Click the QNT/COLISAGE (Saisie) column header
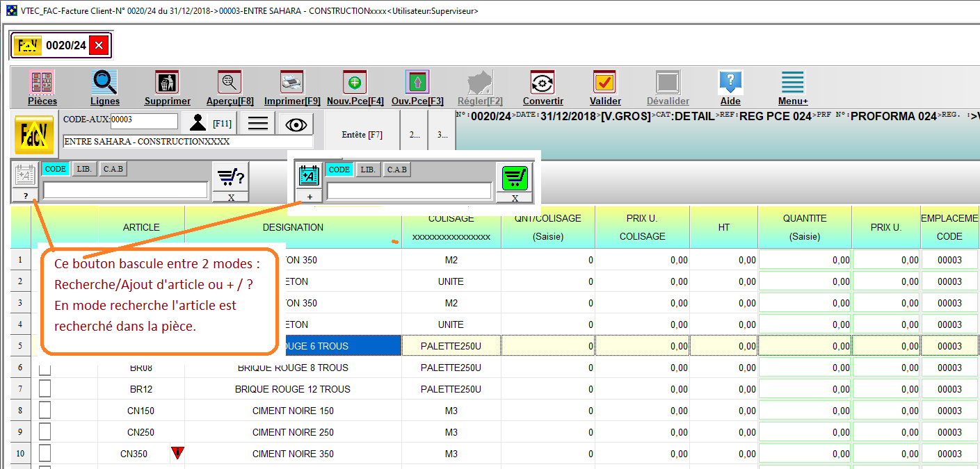 coord(548,227)
